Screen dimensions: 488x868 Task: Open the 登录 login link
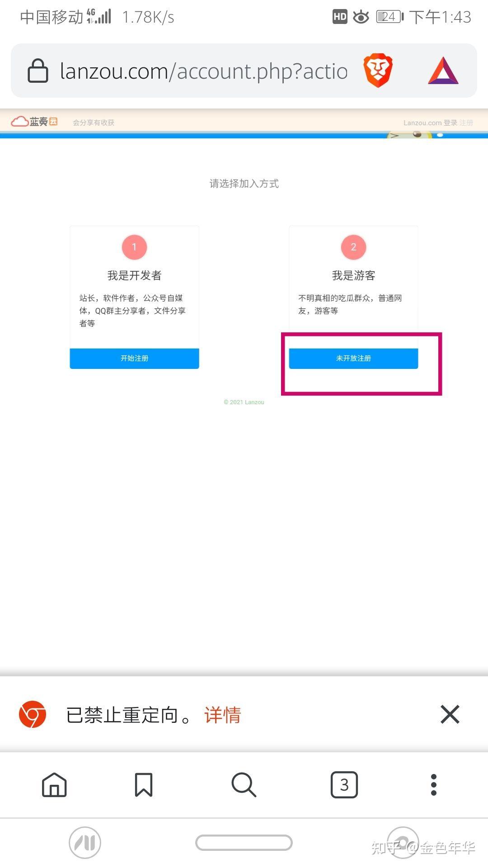450,123
